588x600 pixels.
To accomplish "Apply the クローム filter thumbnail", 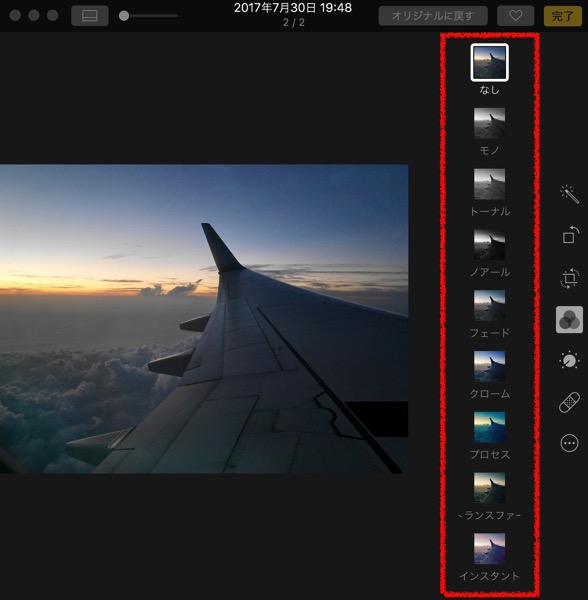I will click(x=489, y=367).
